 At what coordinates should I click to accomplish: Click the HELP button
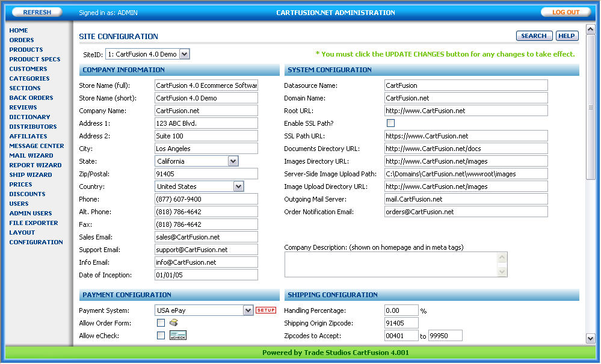click(567, 35)
